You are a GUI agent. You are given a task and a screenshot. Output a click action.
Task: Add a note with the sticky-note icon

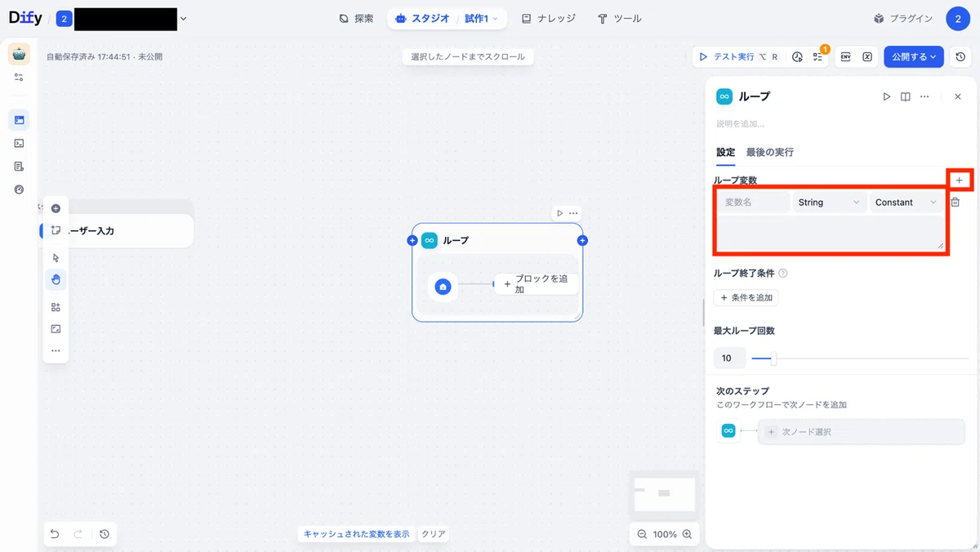coord(56,230)
